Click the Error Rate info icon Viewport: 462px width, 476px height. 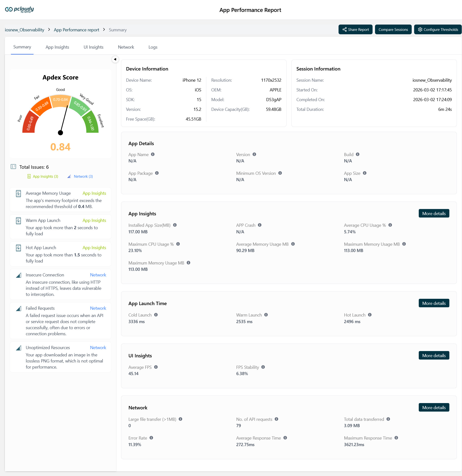[151, 438]
